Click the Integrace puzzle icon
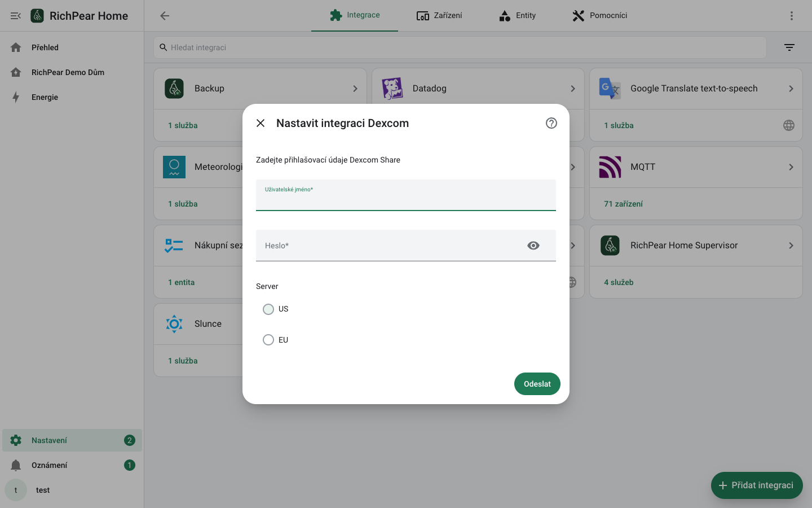This screenshot has height=508, width=812. pos(336,15)
